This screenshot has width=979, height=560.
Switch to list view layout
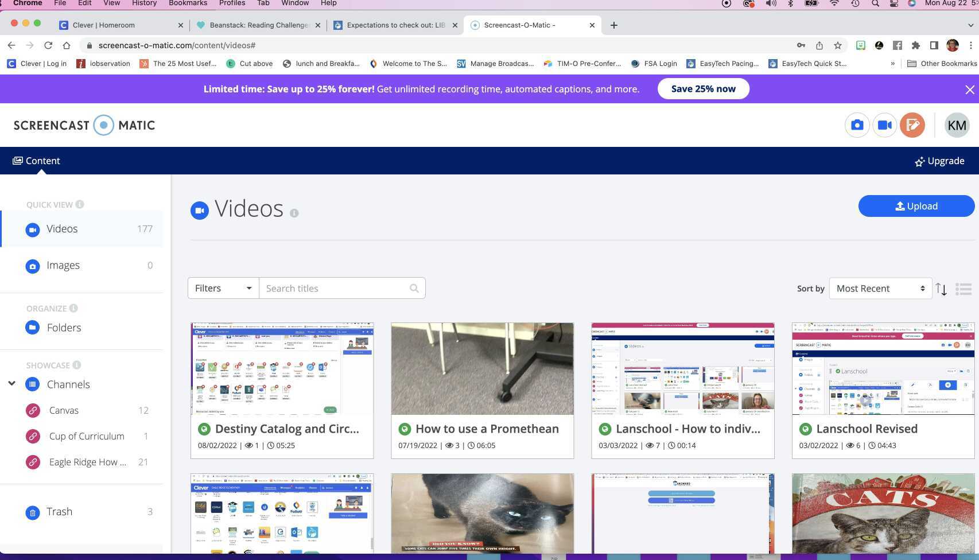(x=963, y=289)
